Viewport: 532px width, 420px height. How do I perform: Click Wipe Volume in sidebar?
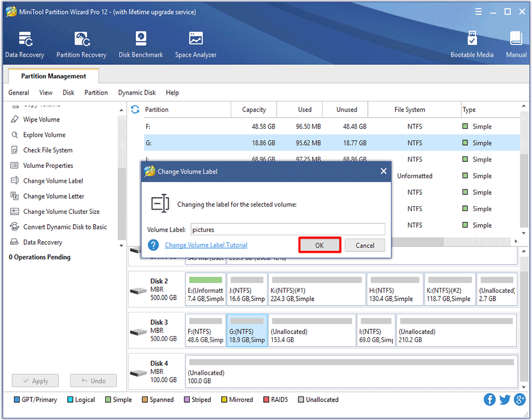(x=41, y=119)
